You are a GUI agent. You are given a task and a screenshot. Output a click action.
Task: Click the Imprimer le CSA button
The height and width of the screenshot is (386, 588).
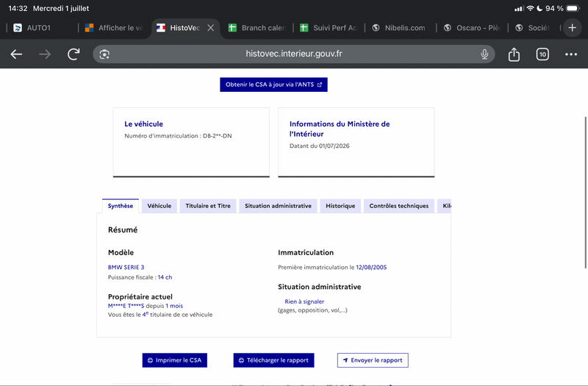175,360
